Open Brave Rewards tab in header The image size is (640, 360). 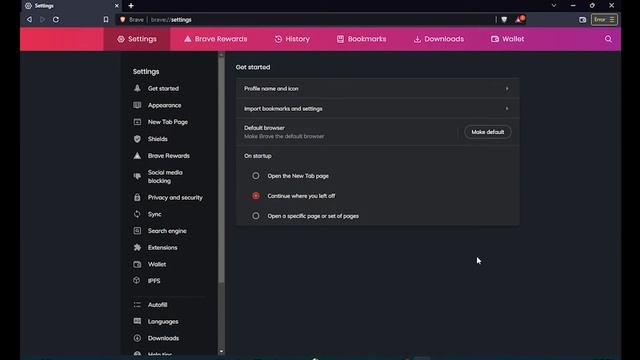tap(216, 39)
